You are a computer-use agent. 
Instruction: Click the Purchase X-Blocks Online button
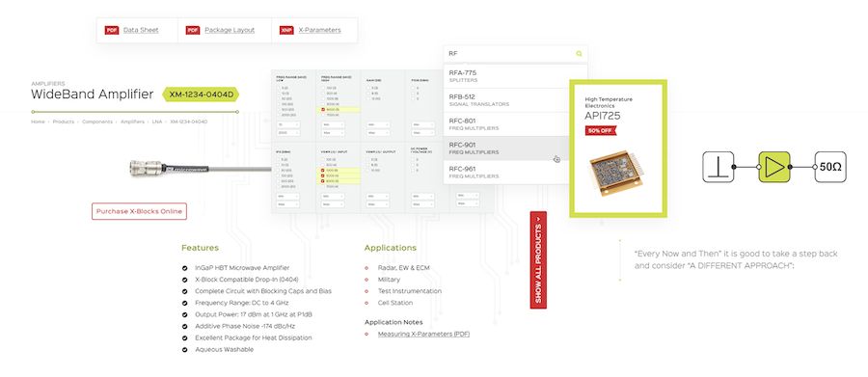139,211
